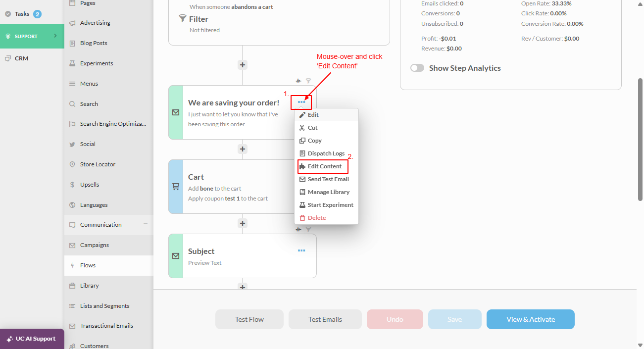The width and height of the screenshot is (644, 349).
Task: Open the Store Locator sidebar item
Action: point(98,164)
